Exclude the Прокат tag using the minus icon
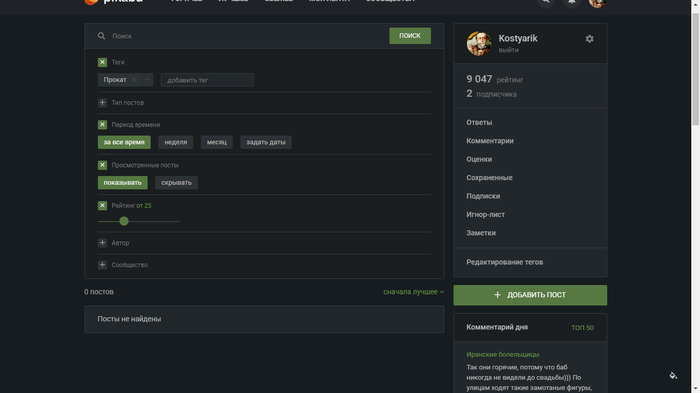700x393 pixels. 147,80
